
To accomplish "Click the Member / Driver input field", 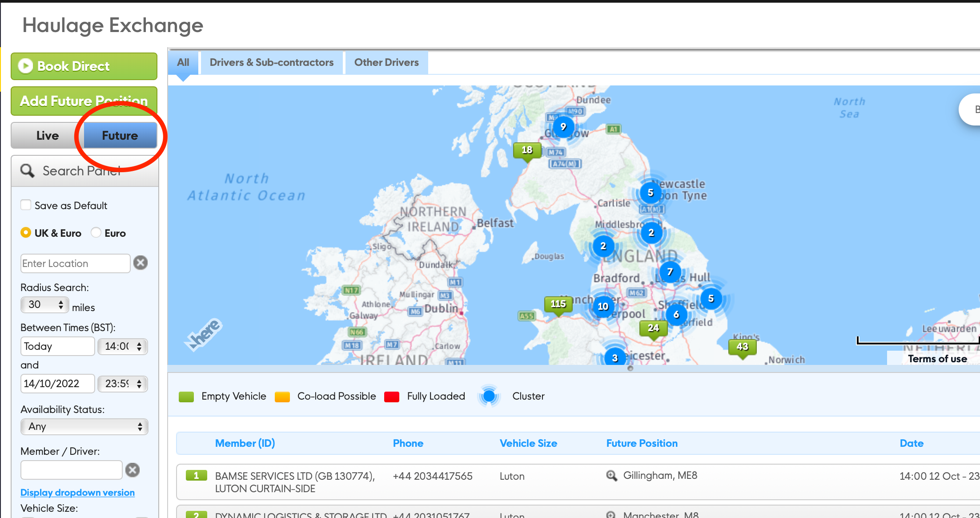I will [x=71, y=470].
